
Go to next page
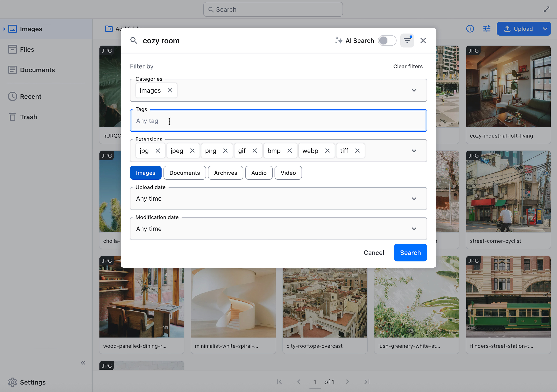pos(347,382)
